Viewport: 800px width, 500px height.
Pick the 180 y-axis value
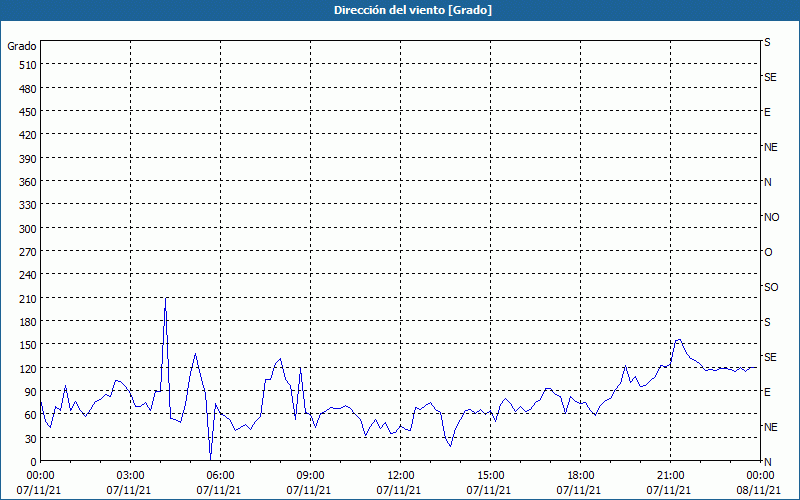pos(29,321)
